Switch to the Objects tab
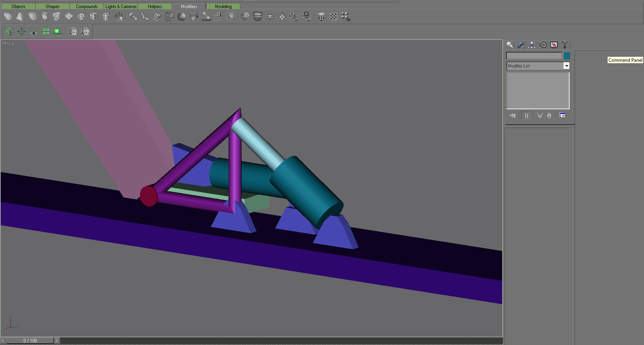Screen dimensions: 644x345 click(18, 7)
